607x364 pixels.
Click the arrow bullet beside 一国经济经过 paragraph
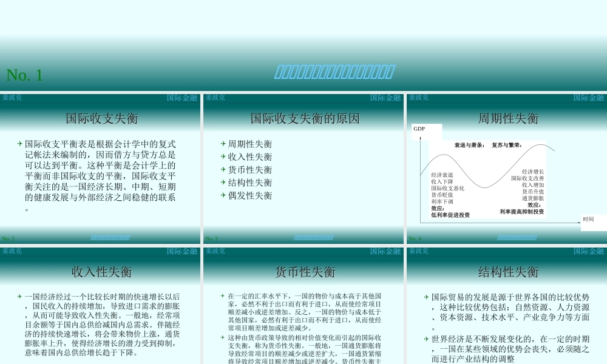click(x=19, y=296)
